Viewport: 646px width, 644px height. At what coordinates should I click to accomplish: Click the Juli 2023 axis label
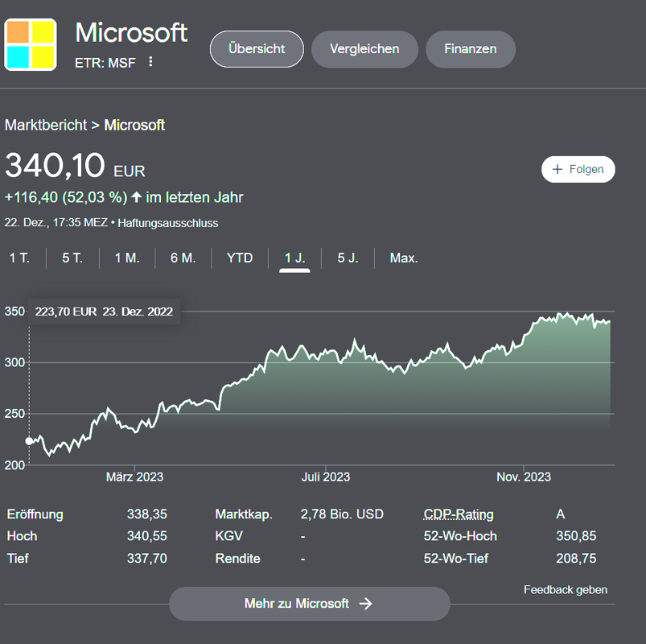pos(326,477)
